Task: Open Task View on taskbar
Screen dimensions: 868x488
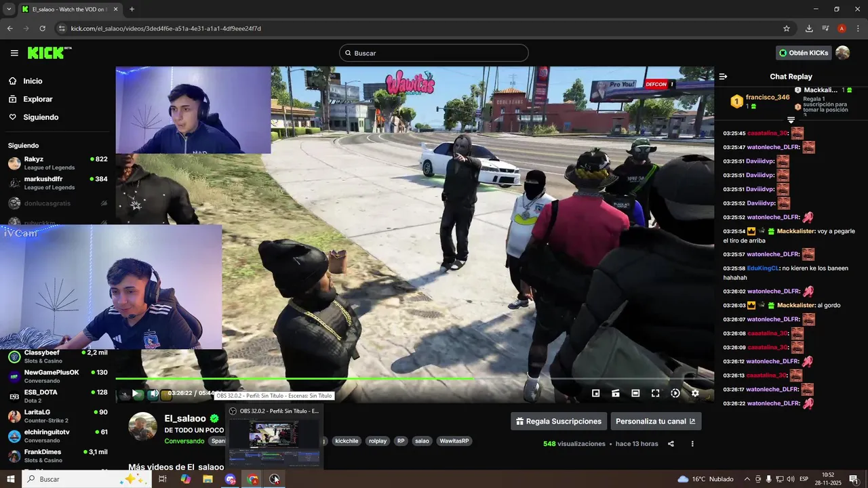Action: click(163, 479)
